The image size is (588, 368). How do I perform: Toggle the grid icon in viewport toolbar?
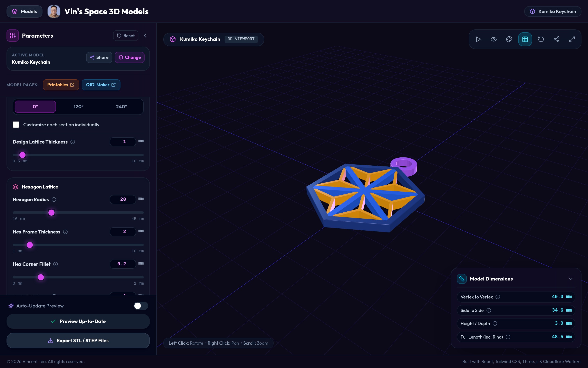(x=525, y=39)
